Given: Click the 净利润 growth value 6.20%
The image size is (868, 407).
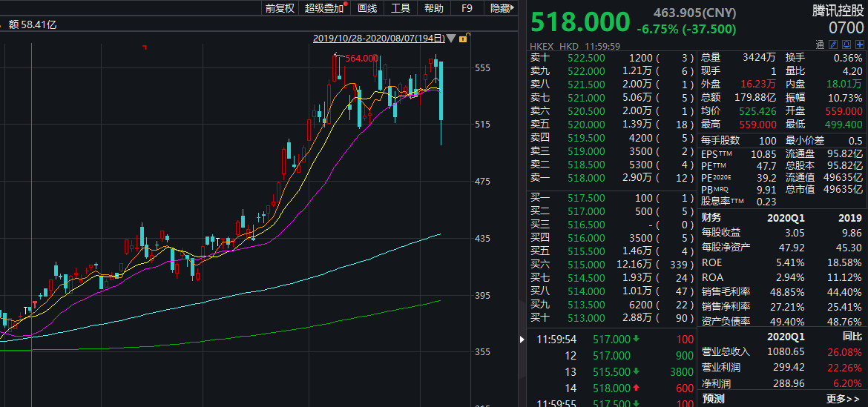Looking at the screenshot, I should click(846, 382).
